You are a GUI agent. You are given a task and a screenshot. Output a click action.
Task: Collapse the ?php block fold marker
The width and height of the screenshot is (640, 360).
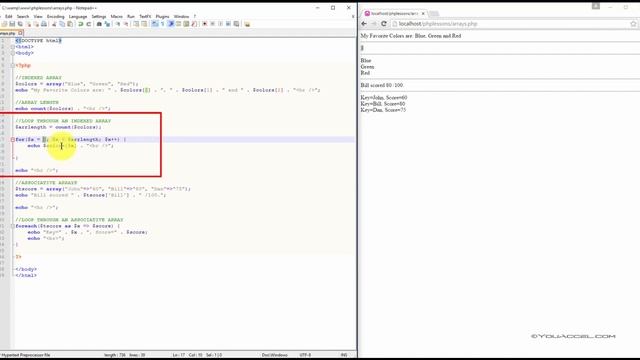click(x=13, y=65)
